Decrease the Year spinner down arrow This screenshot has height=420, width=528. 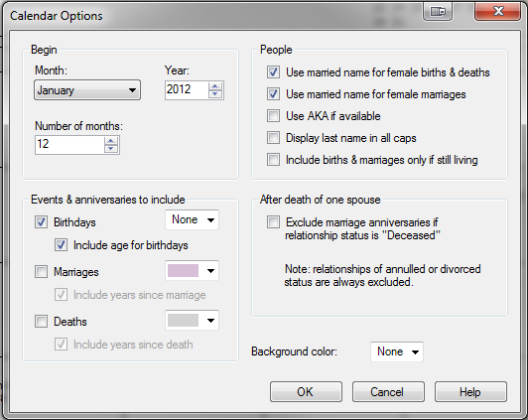click(215, 94)
